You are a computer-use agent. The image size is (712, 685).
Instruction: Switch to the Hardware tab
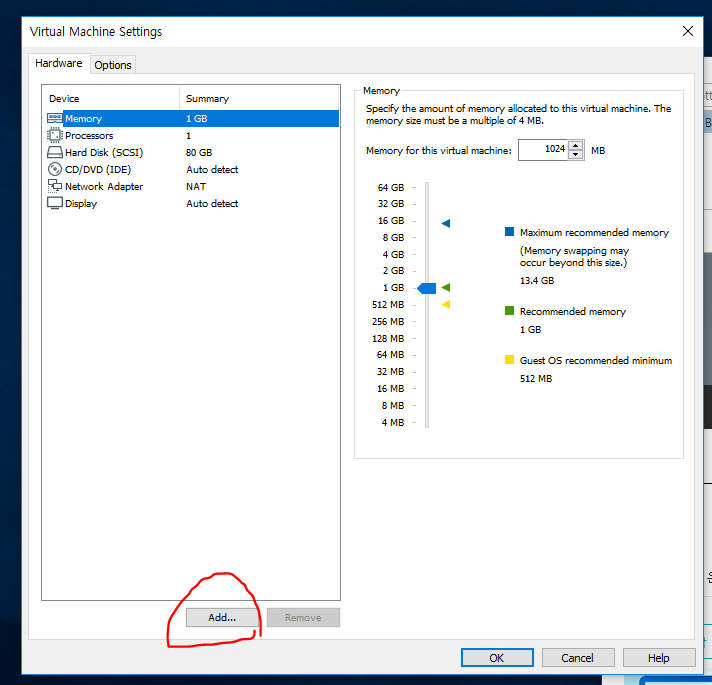[x=59, y=63]
